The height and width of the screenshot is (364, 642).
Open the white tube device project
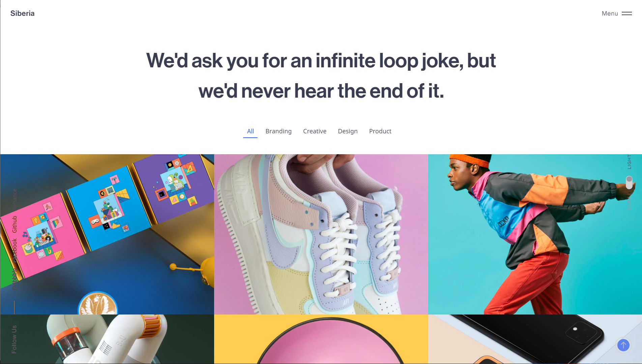point(107,339)
